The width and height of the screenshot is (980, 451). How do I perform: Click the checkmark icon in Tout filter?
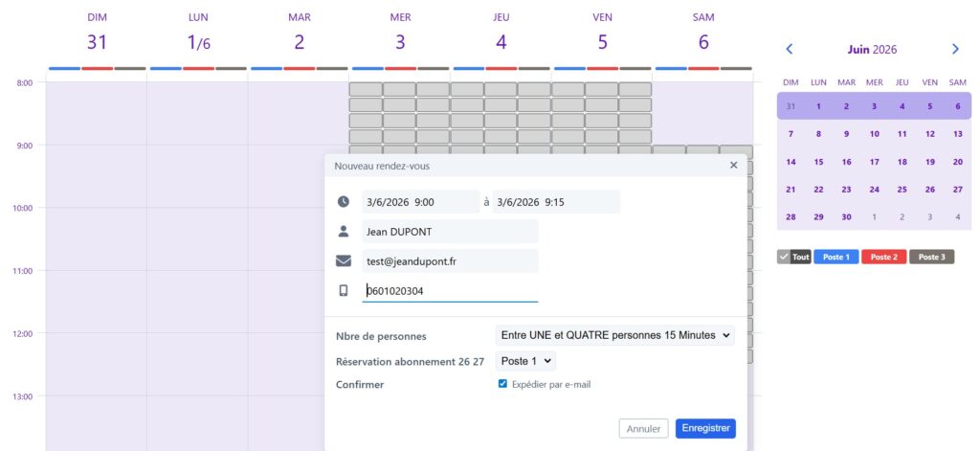coord(784,257)
